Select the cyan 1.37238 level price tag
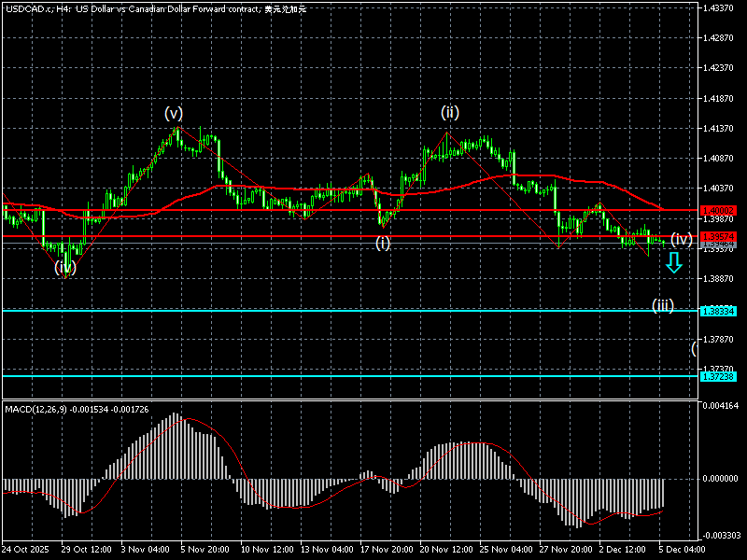 tap(720, 376)
